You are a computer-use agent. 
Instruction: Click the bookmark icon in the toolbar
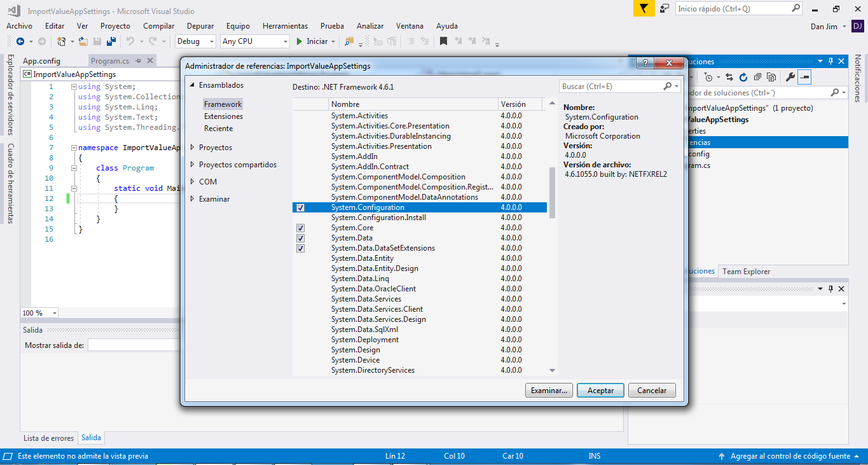444,41
